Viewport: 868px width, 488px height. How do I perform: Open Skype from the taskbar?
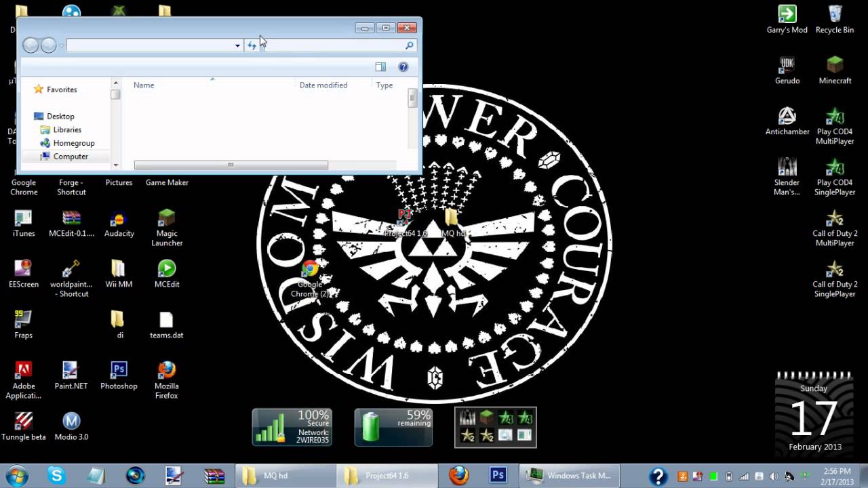pos(56,476)
